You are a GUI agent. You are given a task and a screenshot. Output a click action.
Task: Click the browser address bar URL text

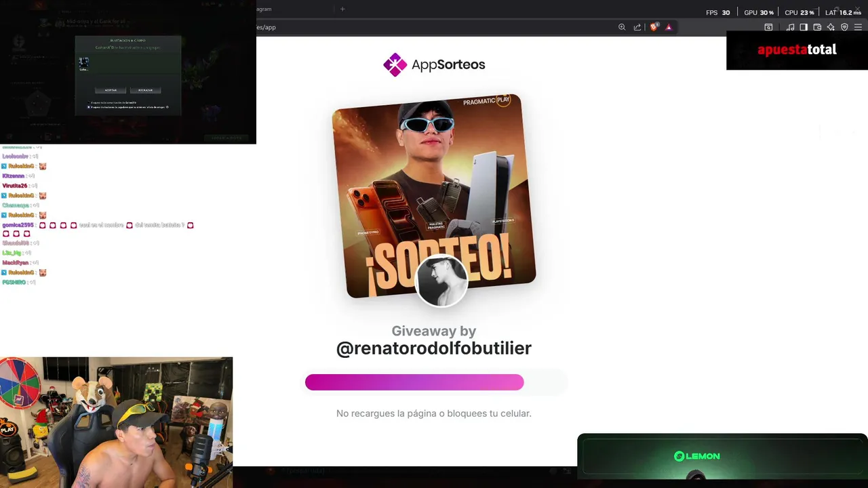[266, 27]
